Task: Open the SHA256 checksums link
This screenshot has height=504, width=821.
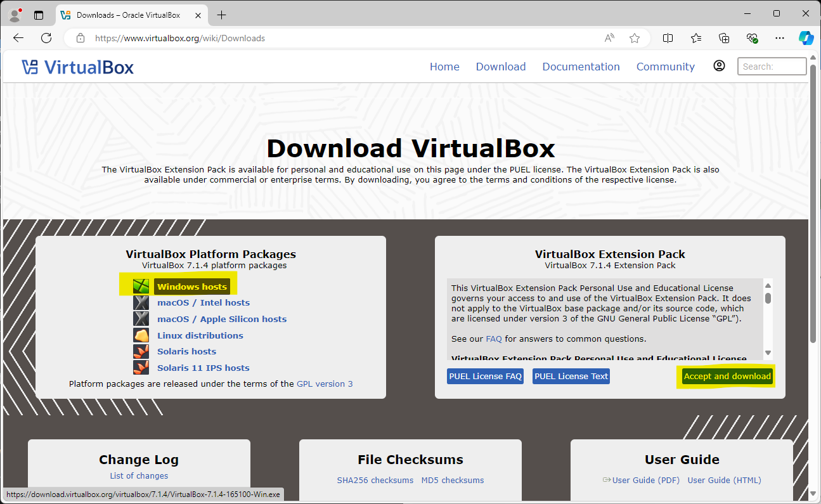Action: [375, 480]
